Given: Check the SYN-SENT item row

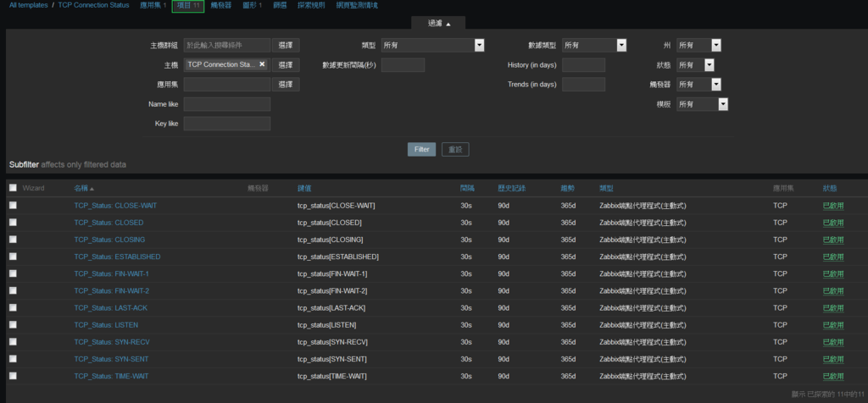Looking at the screenshot, I should click(x=13, y=359).
